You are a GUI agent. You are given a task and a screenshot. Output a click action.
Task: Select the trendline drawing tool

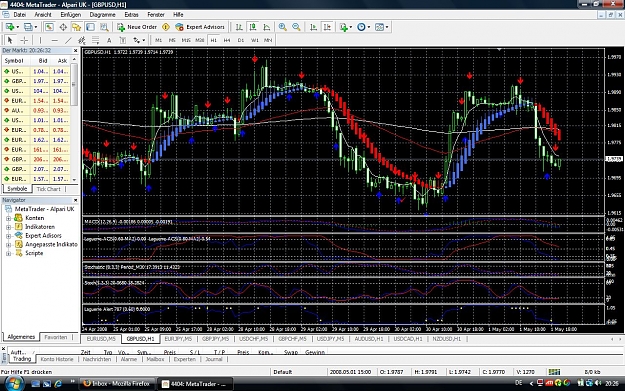coord(69,40)
